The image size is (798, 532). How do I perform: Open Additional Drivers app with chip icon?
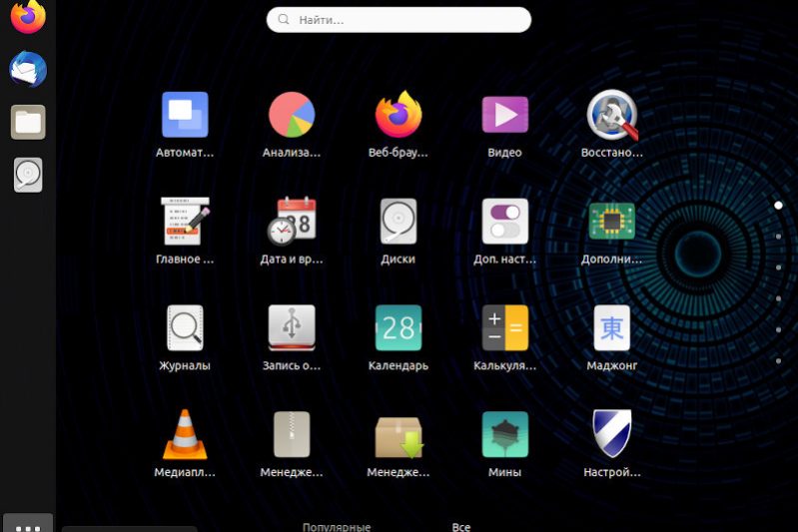(611, 222)
